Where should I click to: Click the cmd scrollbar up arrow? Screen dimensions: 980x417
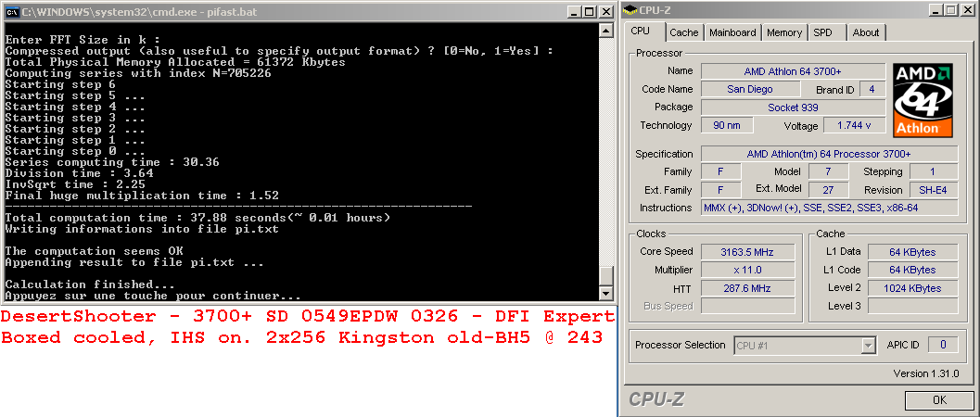point(605,31)
